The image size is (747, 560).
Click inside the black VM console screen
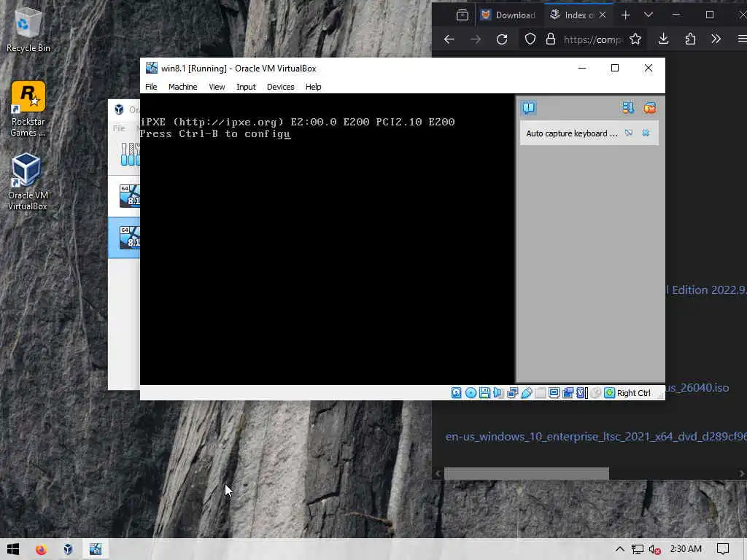(327, 238)
